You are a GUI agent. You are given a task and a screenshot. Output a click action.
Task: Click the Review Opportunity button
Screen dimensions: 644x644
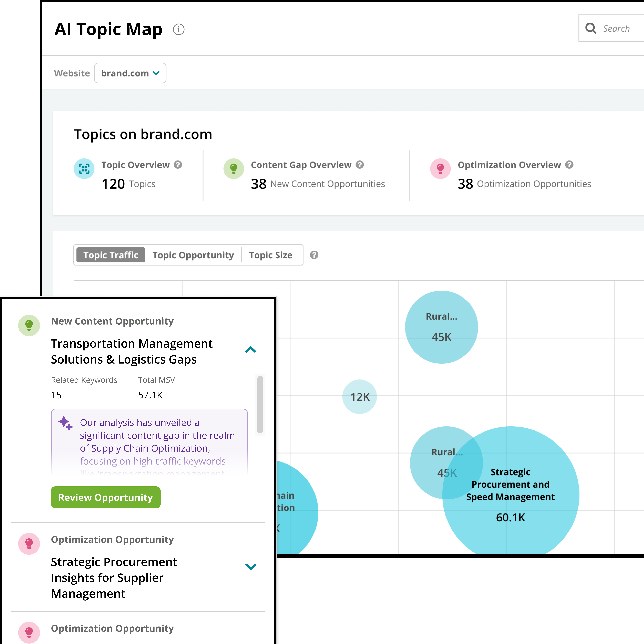tap(106, 497)
